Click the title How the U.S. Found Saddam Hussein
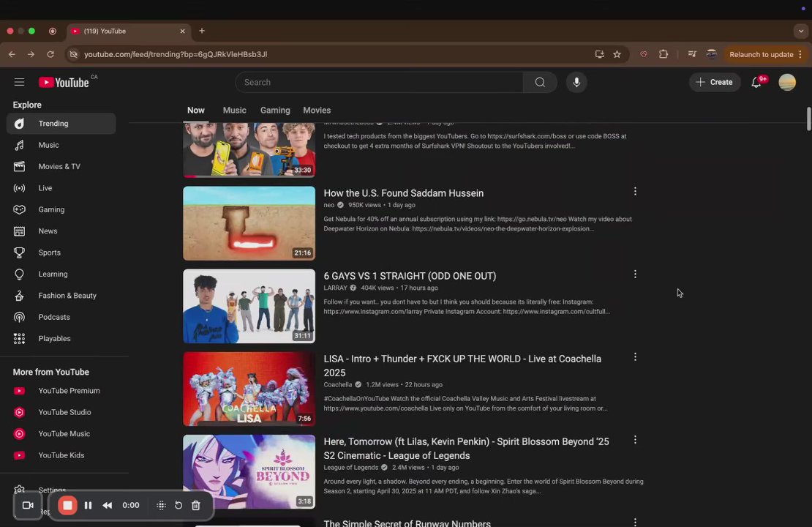This screenshot has height=527, width=812. click(403, 193)
